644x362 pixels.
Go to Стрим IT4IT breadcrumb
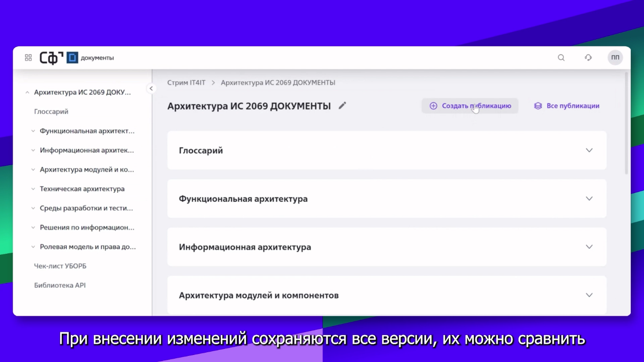(x=186, y=83)
